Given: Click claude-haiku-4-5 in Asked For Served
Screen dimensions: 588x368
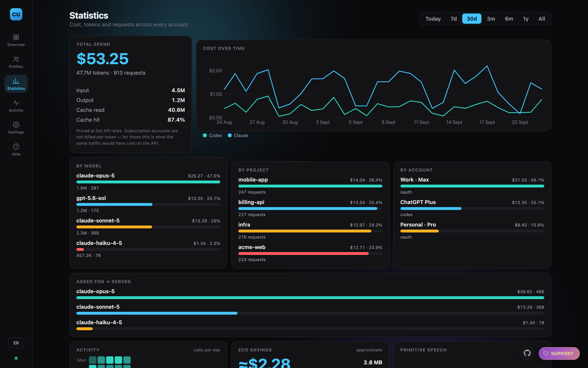Looking at the screenshot, I should [x=99, y=322].
